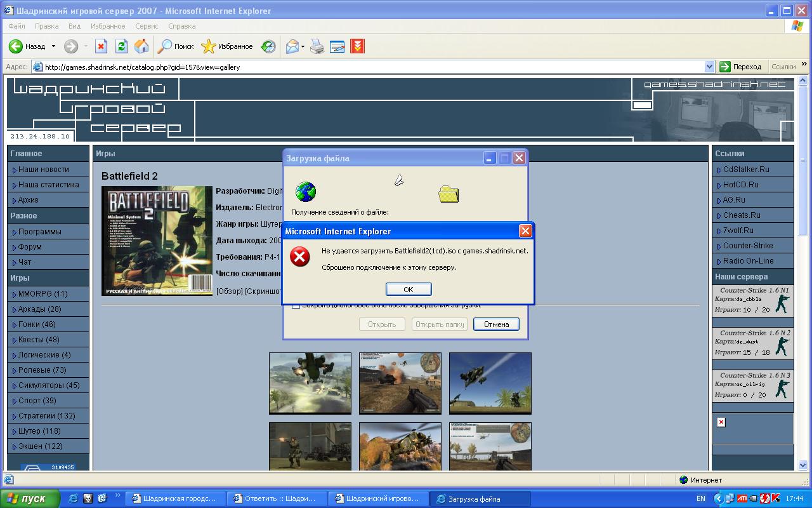The image size is (812, 508).
Task: Click the green Back arrow icon
Action: [x=16, y=46]
